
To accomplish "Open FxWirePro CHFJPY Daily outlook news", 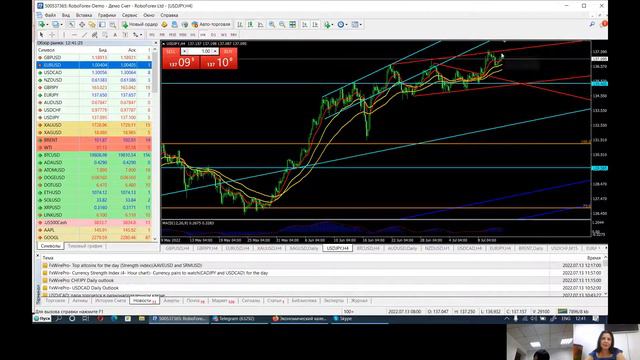I will pyautogui.click(x=81, y=280).
